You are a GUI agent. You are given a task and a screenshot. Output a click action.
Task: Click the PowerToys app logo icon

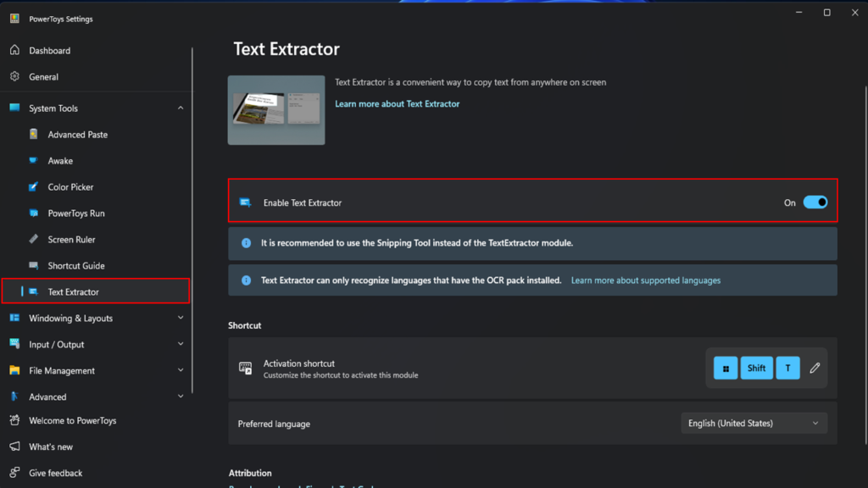pyautogui.click(x=15, y=19)
